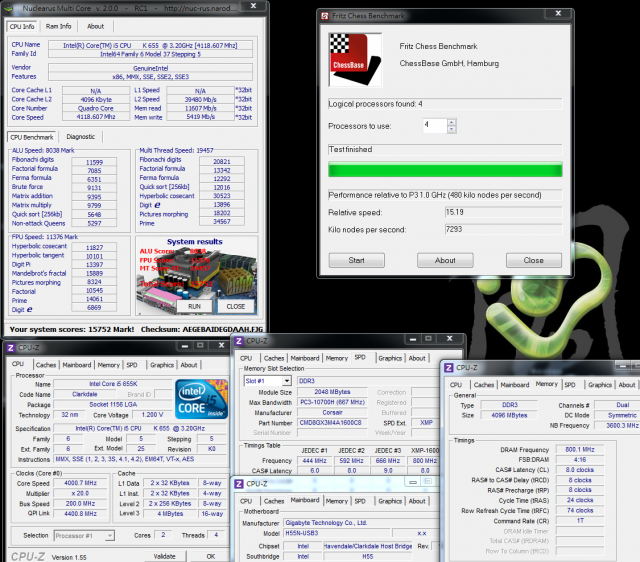Open Mainboard tab in CPU-Z processor window

point(77,365)
